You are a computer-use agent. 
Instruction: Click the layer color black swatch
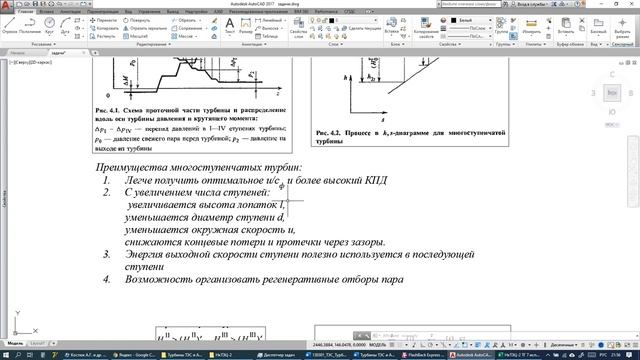(x=331, y=20)
